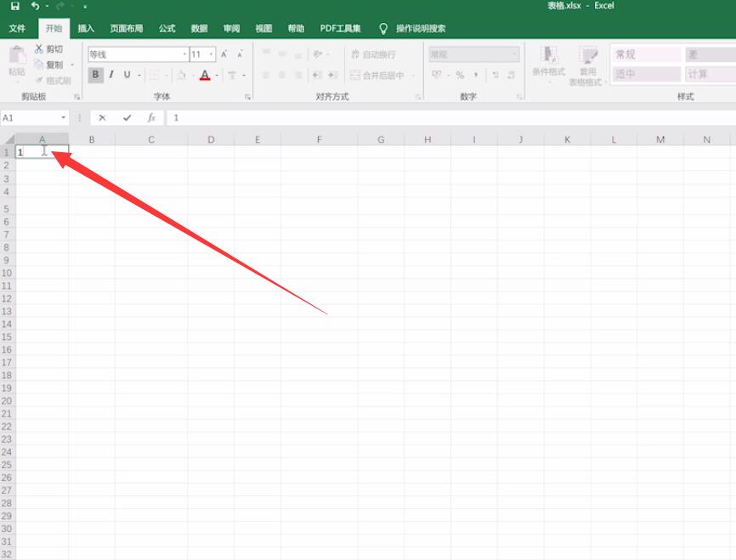
Task: Toggle italic formatting
Action: click(111, 75)
